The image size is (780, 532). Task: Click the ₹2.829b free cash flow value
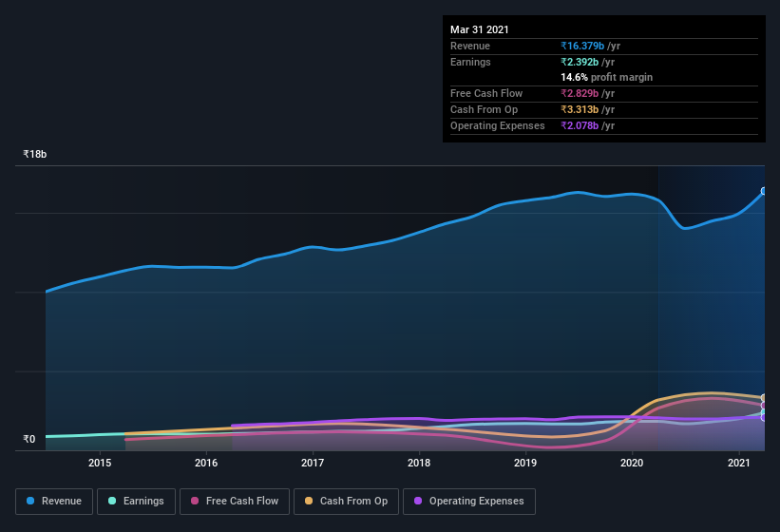tap(580, 93)
